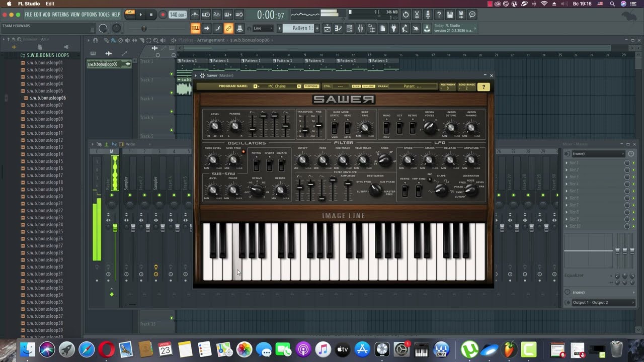The image size is (644, 362).
Task: Click the Save floppy-disk icon
Action: click(450, 15)
